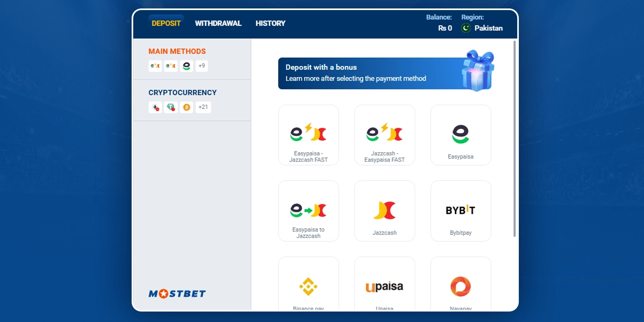The width and height of the screenshot is (644, 322).
Task: Expand the +21 more cryptocurrencies
Action: tap(203, 107)
